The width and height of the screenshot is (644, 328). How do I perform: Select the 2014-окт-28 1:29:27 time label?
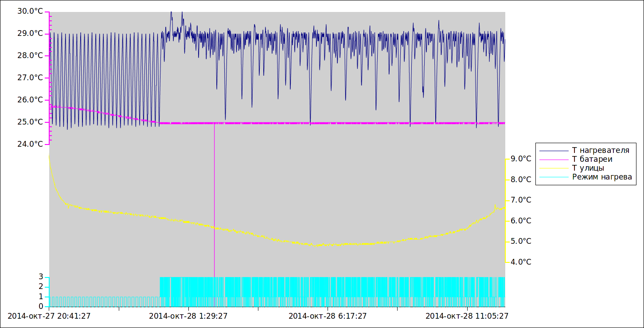point(188,316)
